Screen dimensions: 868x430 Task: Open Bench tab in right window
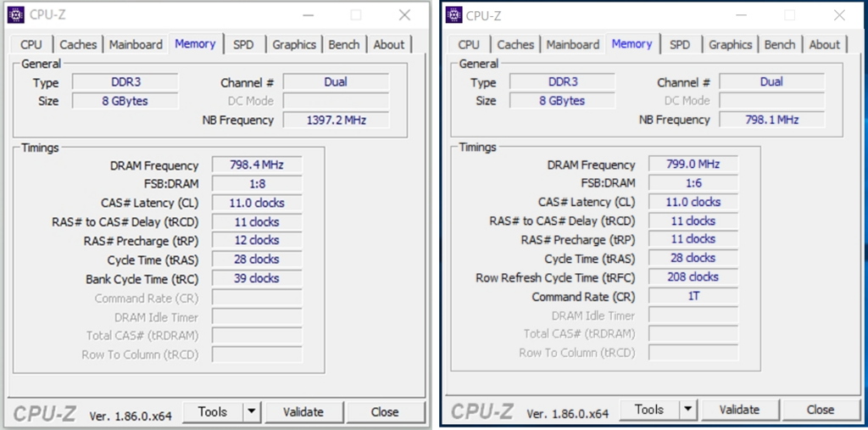tap(780, 45)
